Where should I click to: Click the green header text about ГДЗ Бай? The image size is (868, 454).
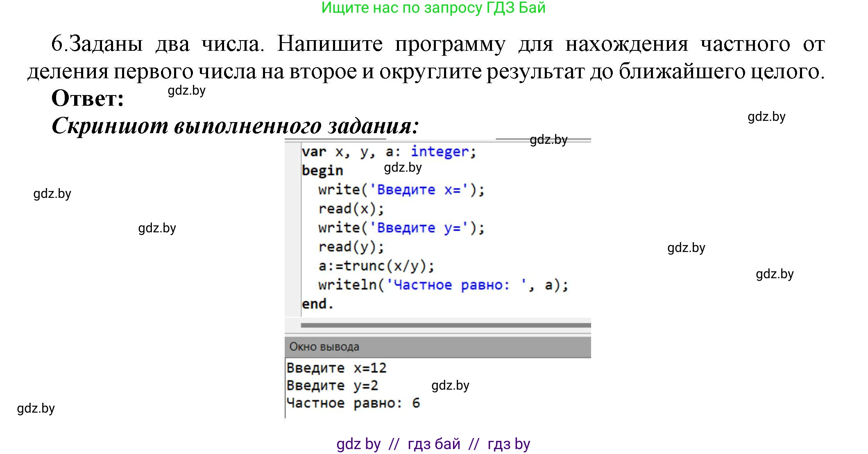[x=433, y=8]
